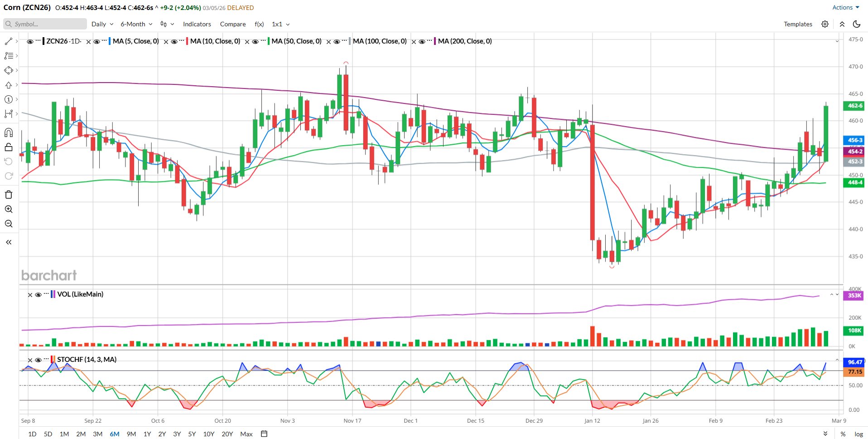
Task: Select the lock drawings icon
Action: pyautogui.click(x=9, y=147)
